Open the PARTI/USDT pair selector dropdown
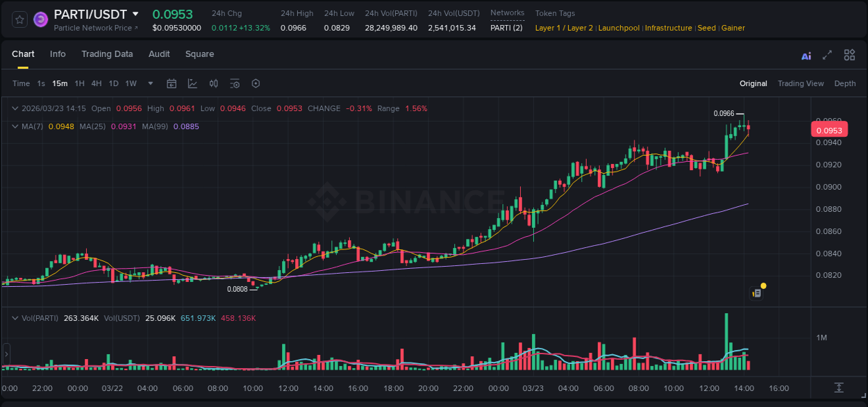 click(x=136, y=14)
